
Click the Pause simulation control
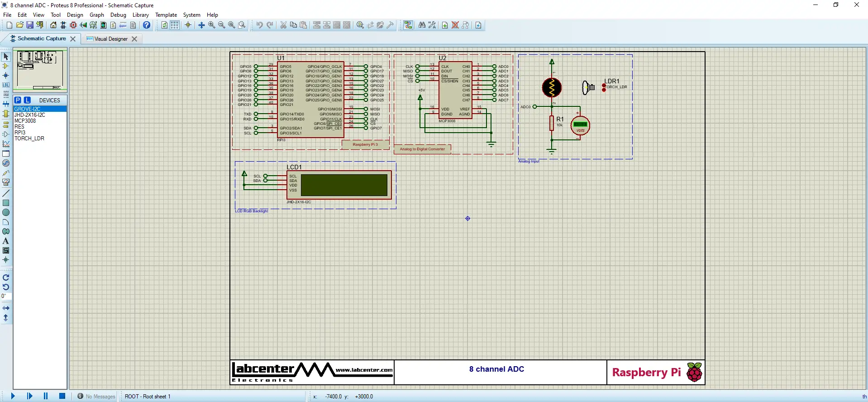tap(46, 396)
